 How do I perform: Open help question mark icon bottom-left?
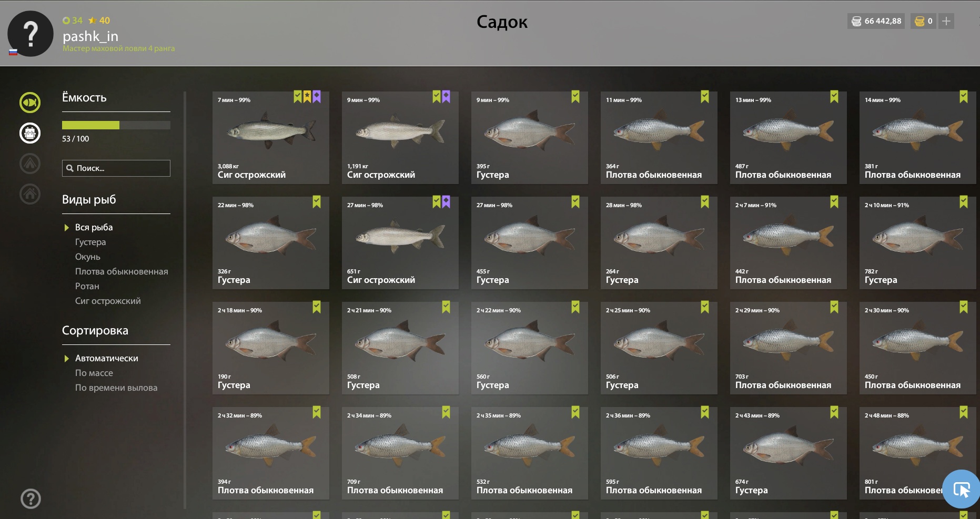click(31, 498)
